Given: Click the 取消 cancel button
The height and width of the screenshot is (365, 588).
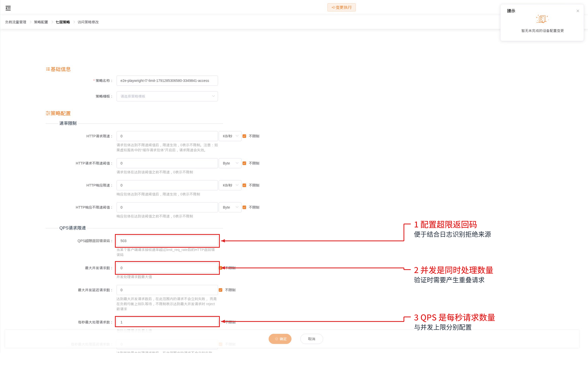Looking at the screenshot, I should point(311,339).
